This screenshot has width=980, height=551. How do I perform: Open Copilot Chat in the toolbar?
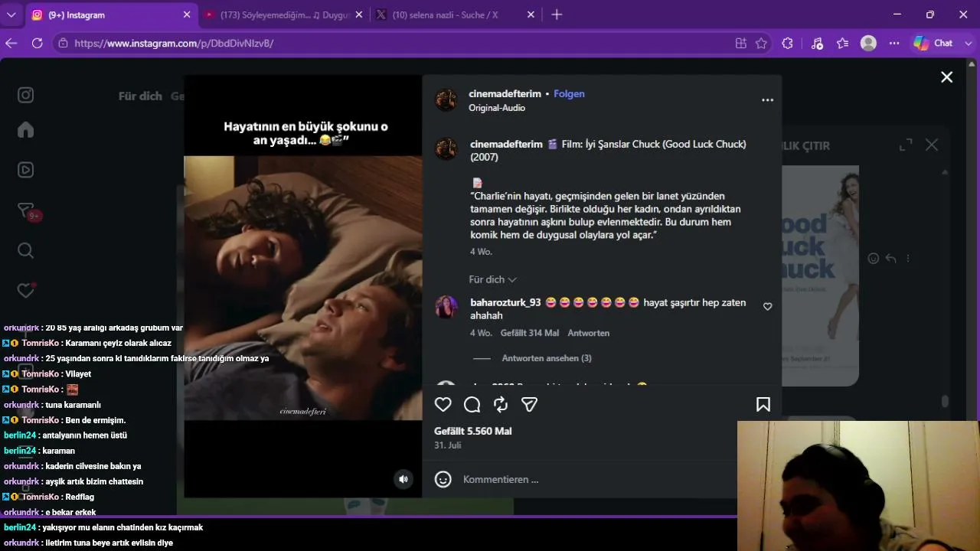tap(933, 44)
